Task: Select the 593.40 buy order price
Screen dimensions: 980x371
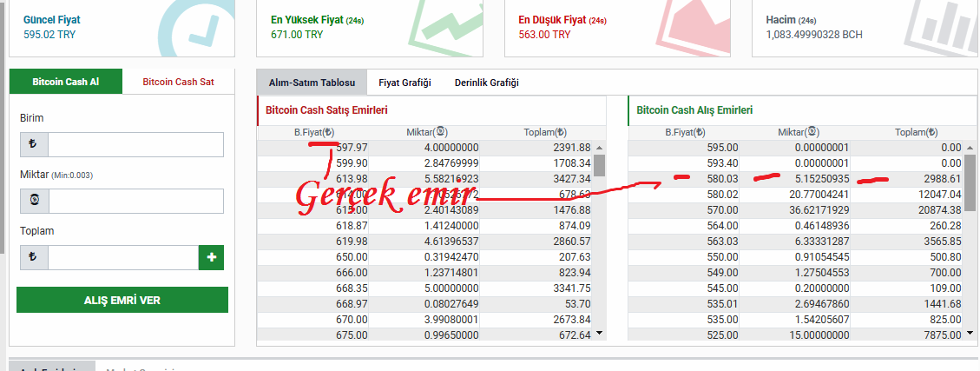Action: 722,163
